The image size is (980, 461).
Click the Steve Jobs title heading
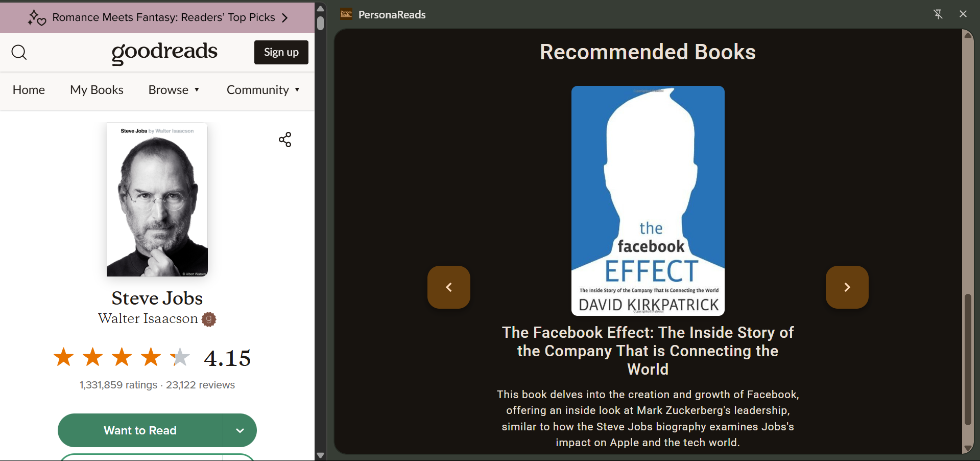157,298
